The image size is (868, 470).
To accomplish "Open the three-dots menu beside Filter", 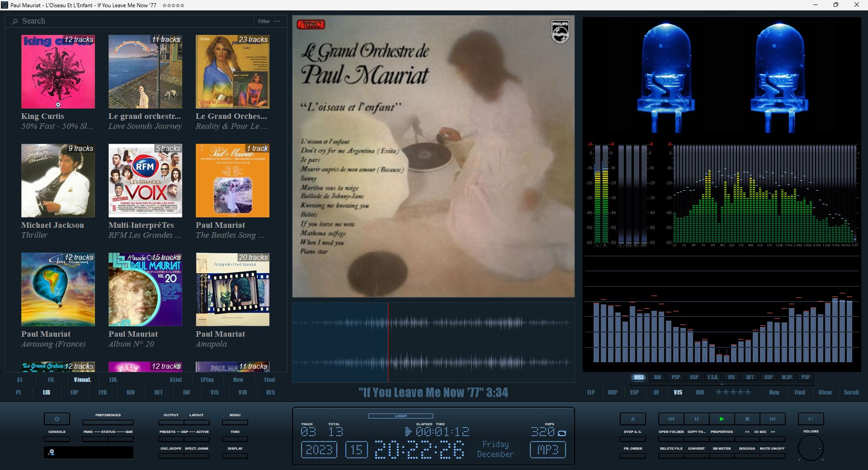I will (x=277, y=21).
